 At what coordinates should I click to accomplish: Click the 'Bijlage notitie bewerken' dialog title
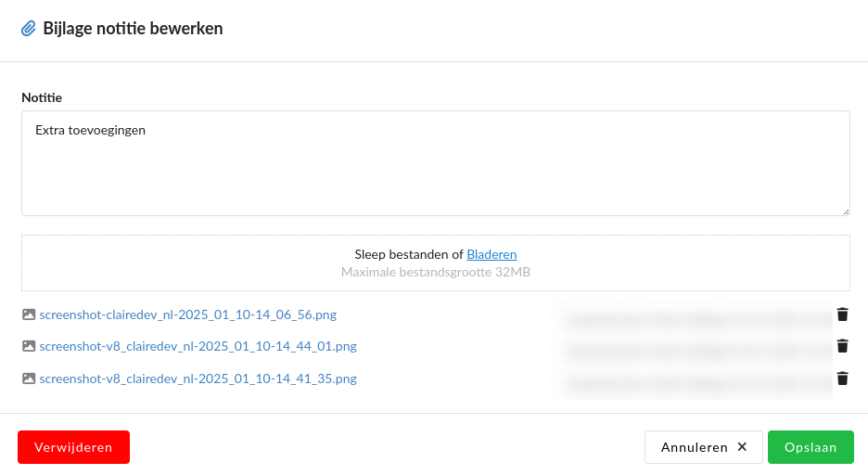pos(133,29)
